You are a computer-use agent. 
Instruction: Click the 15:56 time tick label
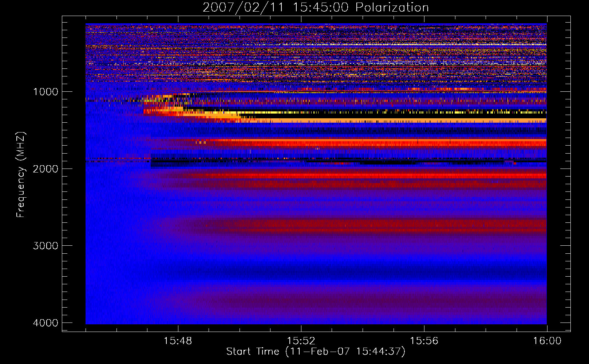tap(424, 341)
